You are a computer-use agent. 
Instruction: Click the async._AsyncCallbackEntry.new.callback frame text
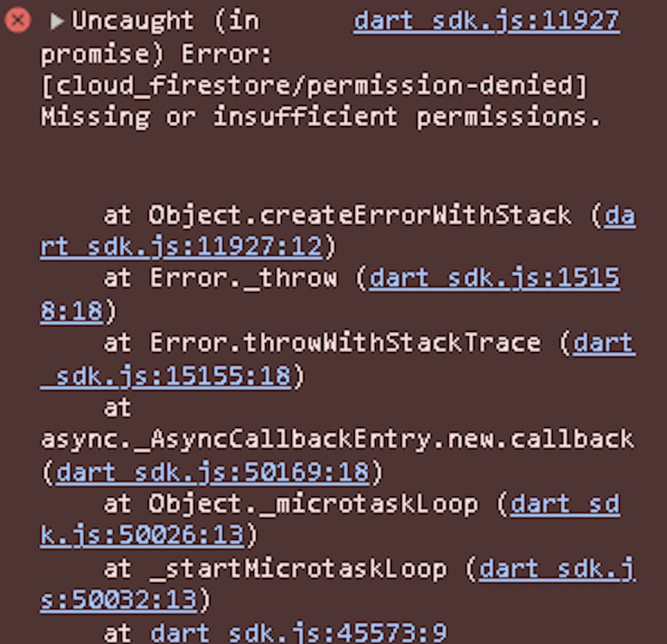(x=337, y=440)
